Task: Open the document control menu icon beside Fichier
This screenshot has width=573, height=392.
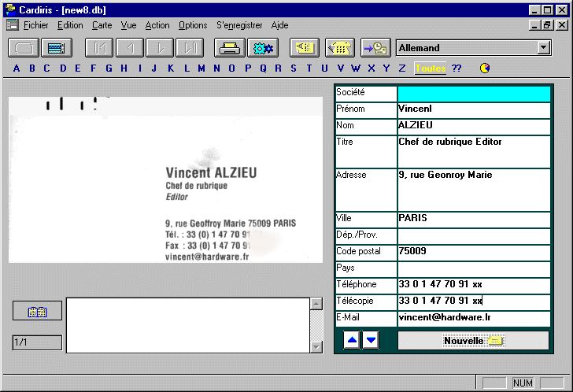Action: click(13, 25)
